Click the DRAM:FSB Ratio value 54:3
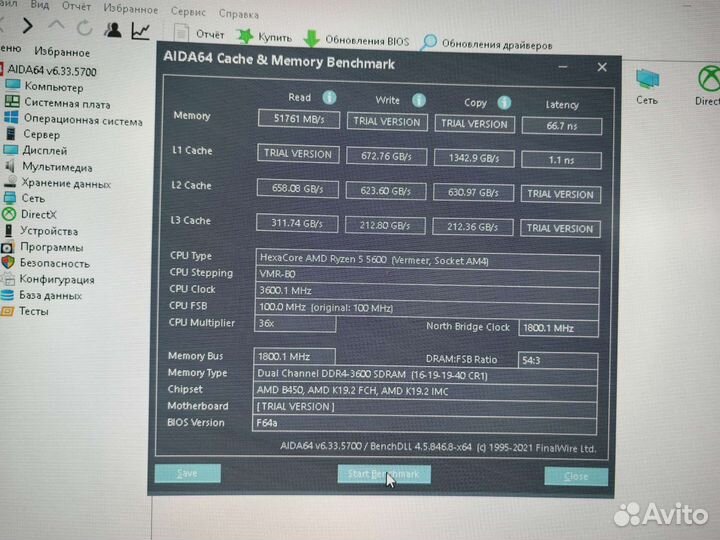This screenshot has width=720, height=540. (x=557, y=360)
